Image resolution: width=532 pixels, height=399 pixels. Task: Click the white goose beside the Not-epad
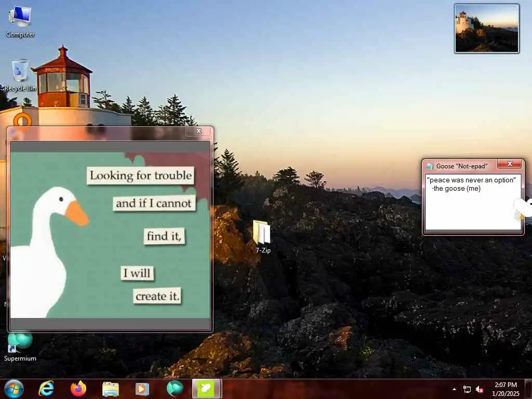point(523,209)
